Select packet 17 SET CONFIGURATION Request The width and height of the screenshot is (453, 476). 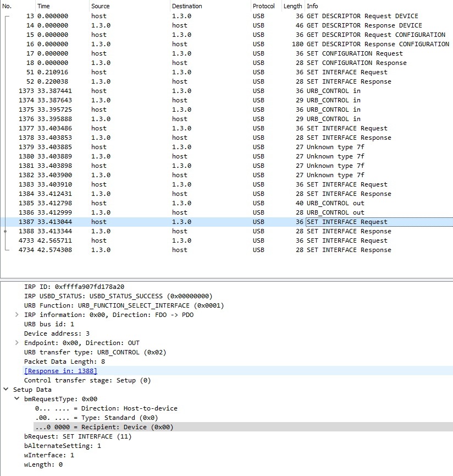pos(226,53)
